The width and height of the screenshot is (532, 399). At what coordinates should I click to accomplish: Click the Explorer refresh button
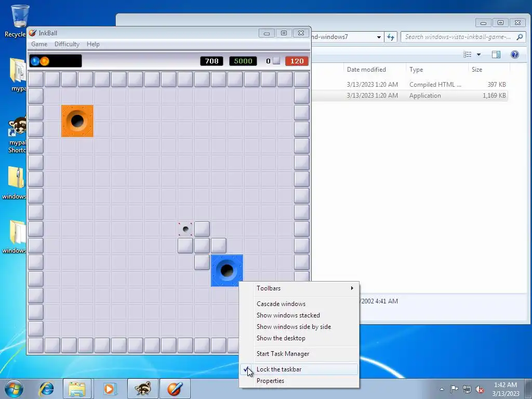coord(391,37)
